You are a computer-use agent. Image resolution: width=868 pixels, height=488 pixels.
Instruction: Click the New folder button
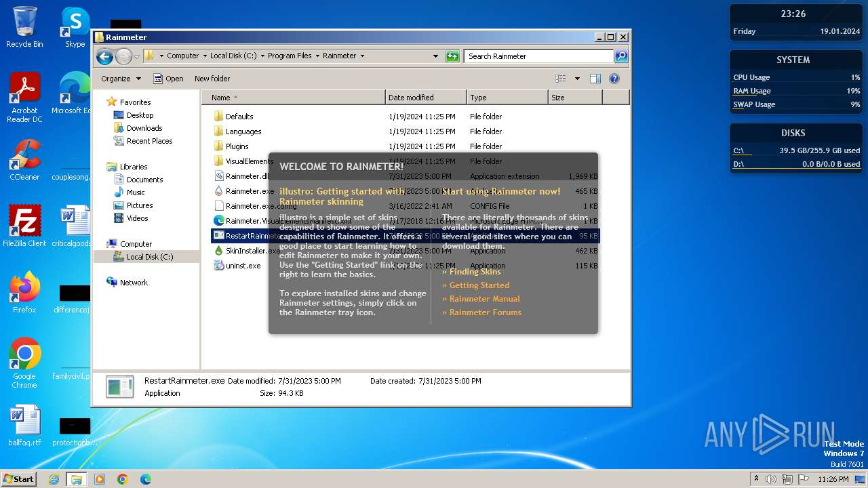(212, 79)
